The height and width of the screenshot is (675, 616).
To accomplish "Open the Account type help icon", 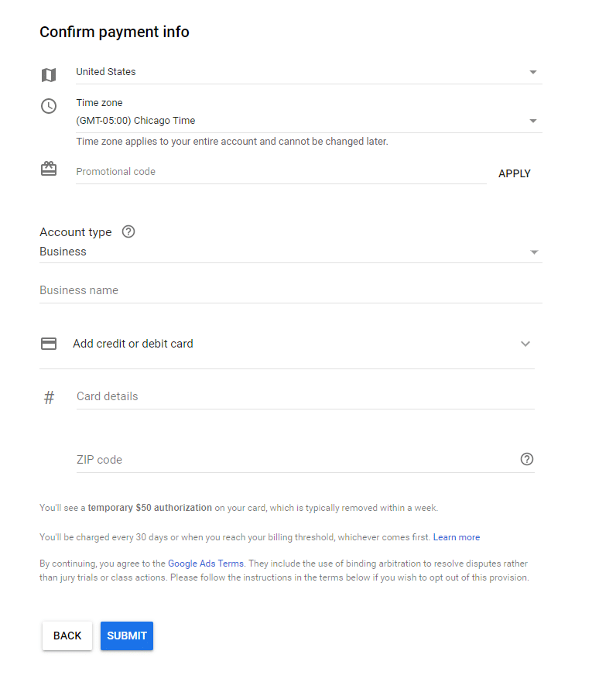I will pos(128,231).
